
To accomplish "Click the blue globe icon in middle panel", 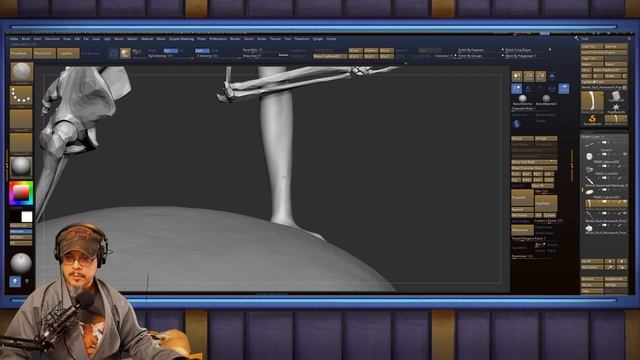I will (516, 124).
